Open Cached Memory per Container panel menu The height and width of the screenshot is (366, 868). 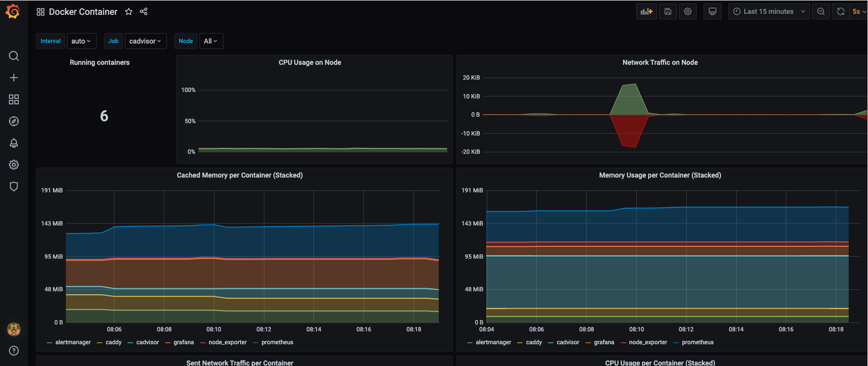click(x=240, y=175)
